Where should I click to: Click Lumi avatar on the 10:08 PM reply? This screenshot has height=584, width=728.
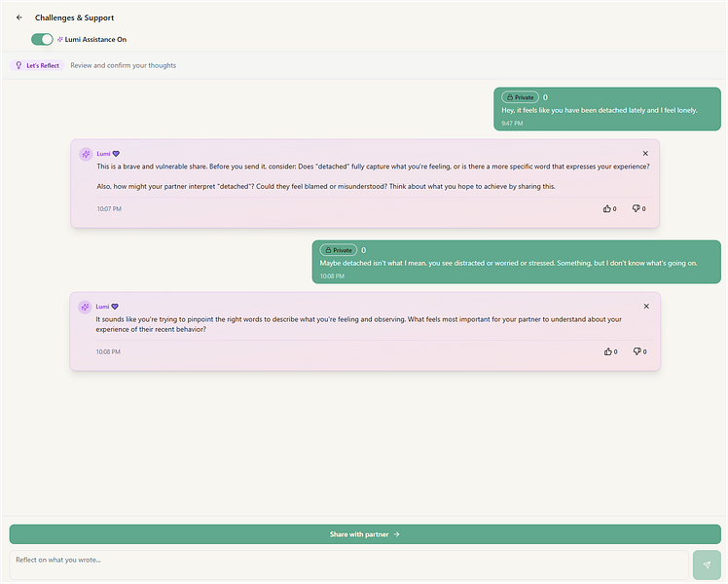point(85,307)
